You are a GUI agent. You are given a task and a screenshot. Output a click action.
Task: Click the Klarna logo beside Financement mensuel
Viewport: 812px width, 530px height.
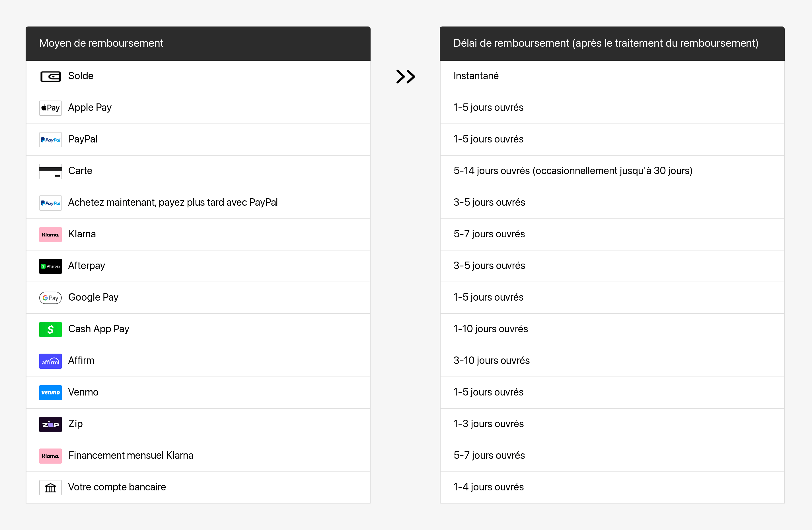point(50,456)
